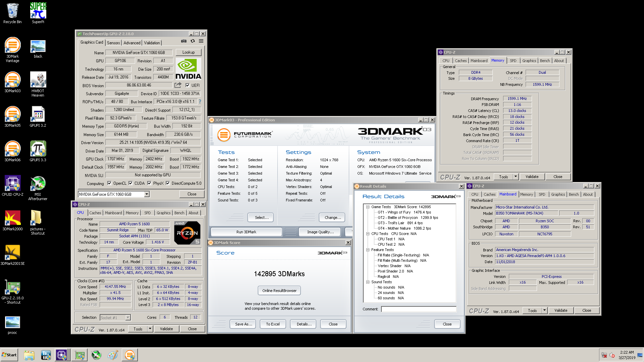Toggle the CUDA checkbox
The width and height of the screenshot is (644, 362).
[130, 183]
